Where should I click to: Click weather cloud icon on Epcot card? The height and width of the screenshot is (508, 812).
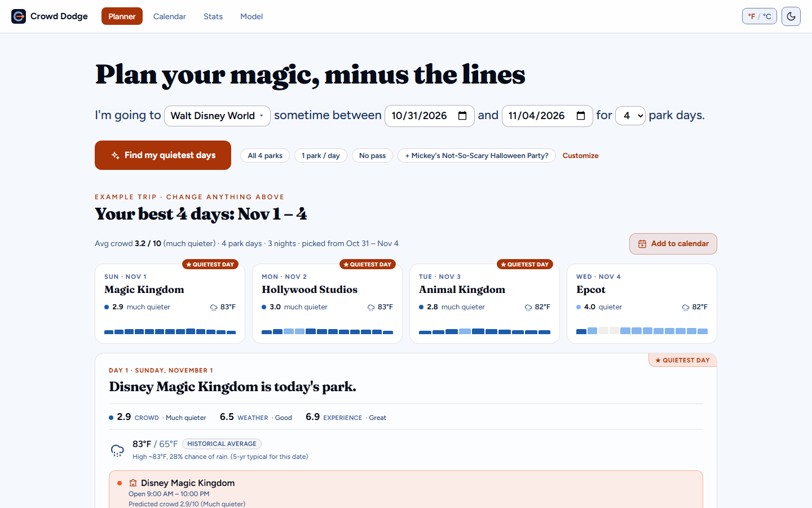coord(686,308)
